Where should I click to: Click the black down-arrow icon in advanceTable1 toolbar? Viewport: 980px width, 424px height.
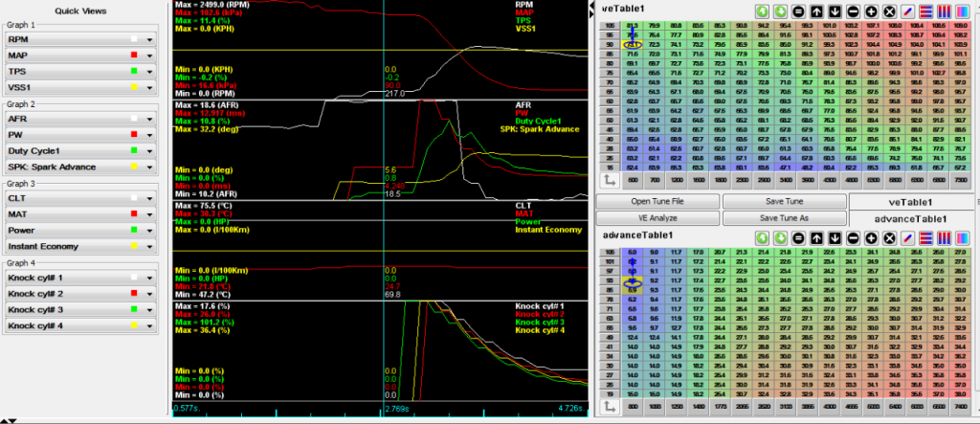(835, 237)
